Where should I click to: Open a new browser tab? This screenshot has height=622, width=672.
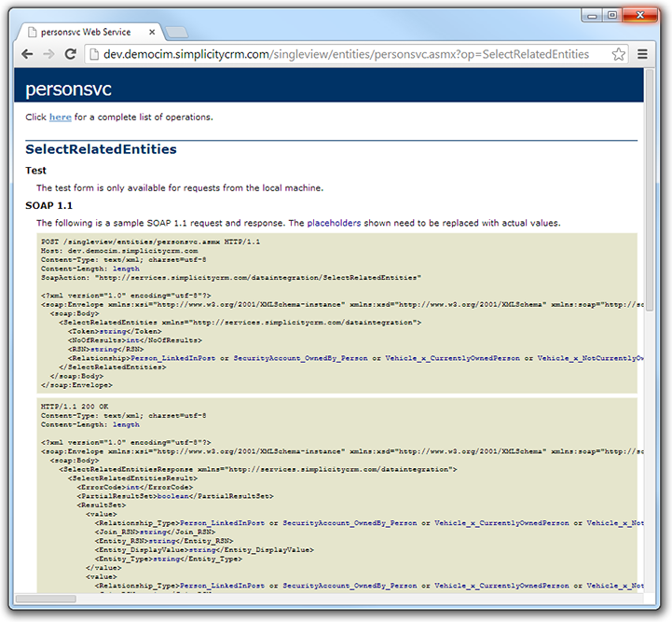click(176, 32)
